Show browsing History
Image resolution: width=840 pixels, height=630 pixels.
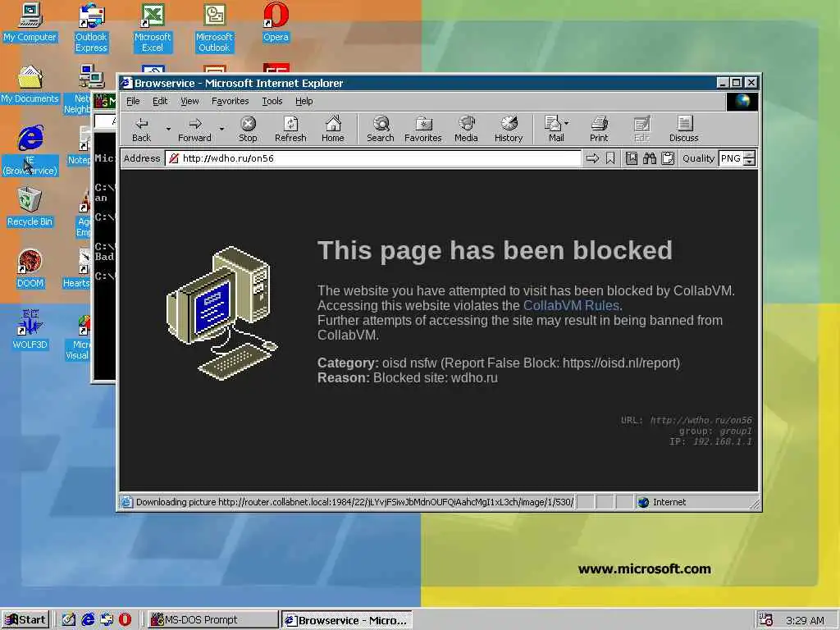[509, 129]
